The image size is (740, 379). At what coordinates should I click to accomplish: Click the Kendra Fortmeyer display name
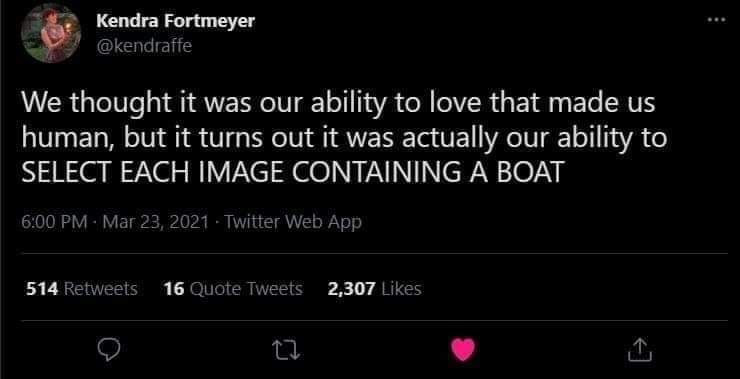tap(175, 21)
